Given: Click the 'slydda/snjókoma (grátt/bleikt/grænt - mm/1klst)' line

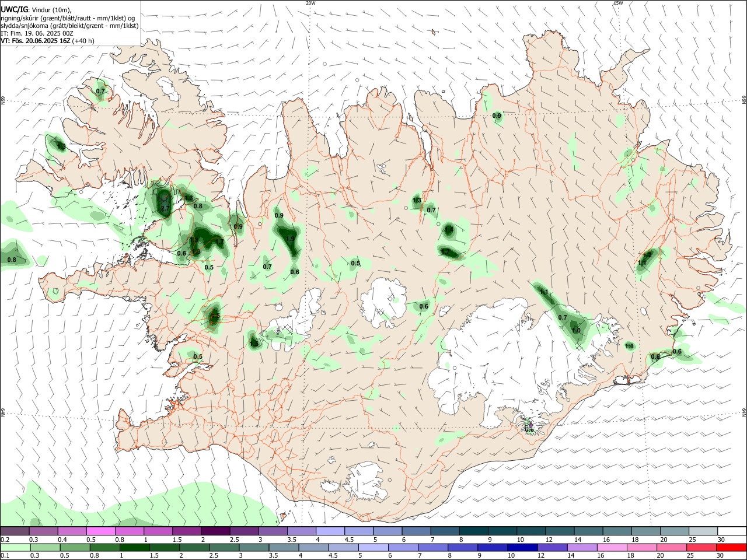Looking at the screenshot, I should click(69, 26).
